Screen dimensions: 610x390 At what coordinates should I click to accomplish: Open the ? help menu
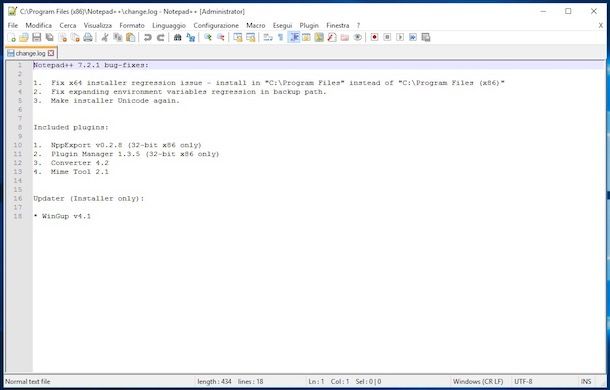pos(358,25)
